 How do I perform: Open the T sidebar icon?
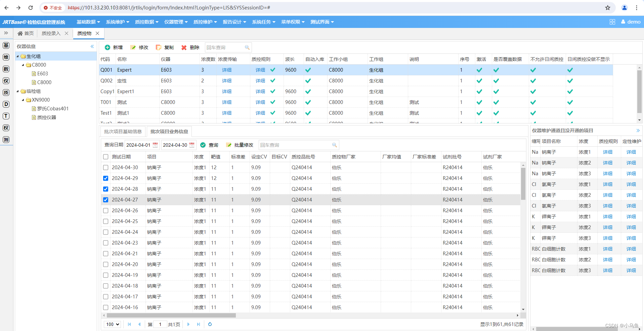pos(6,116)
